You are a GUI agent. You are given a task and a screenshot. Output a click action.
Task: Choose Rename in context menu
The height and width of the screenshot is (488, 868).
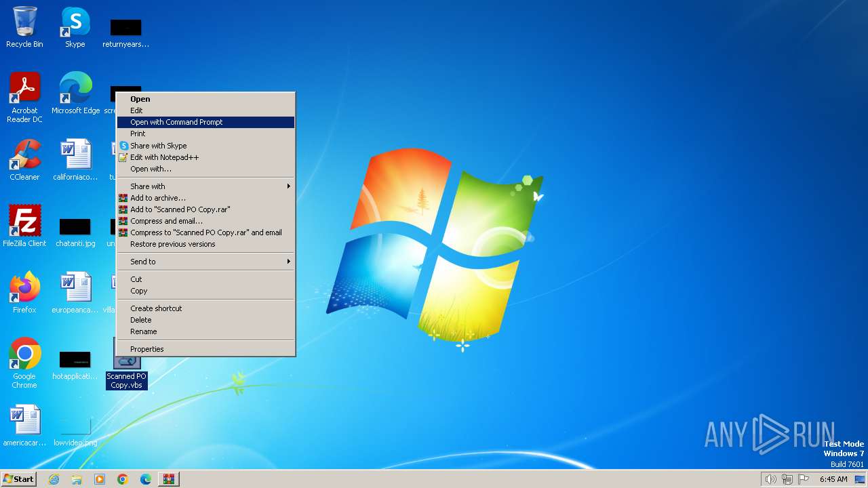point(205,331)
